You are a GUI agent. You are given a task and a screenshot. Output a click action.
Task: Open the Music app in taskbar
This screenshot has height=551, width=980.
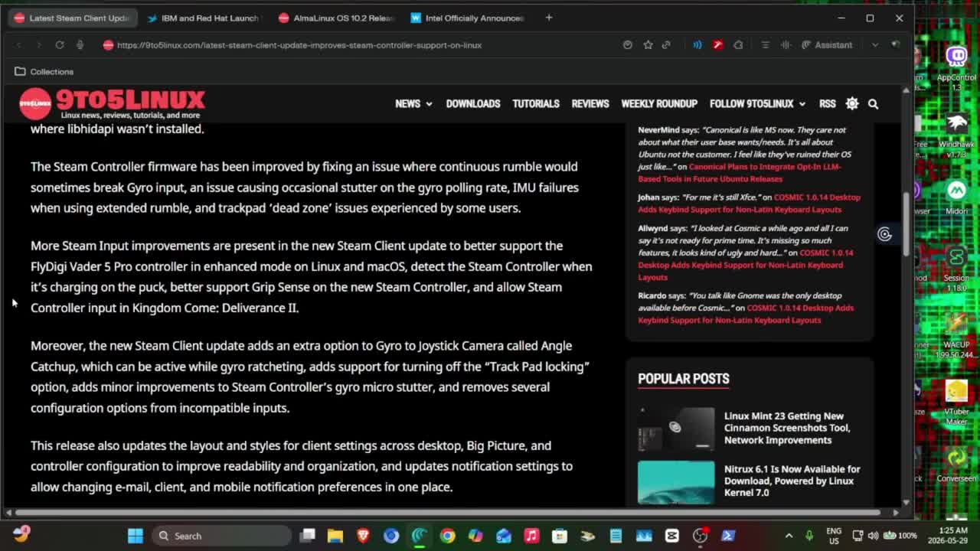(x=531, y=536)
